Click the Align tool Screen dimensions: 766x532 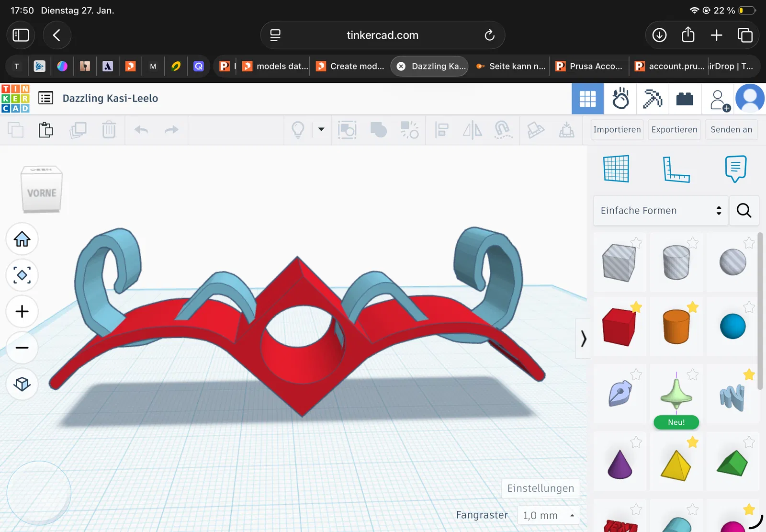(441, 130)
